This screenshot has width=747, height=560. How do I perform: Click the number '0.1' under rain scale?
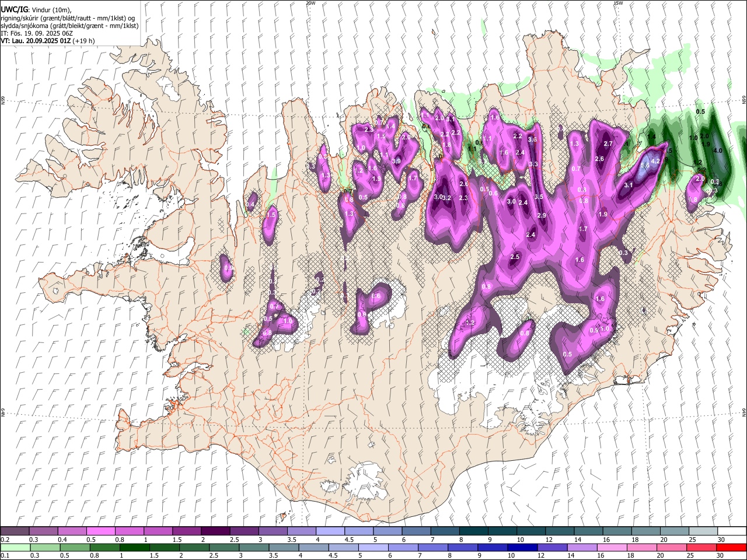pyautogui.click(x=5, y=555)
